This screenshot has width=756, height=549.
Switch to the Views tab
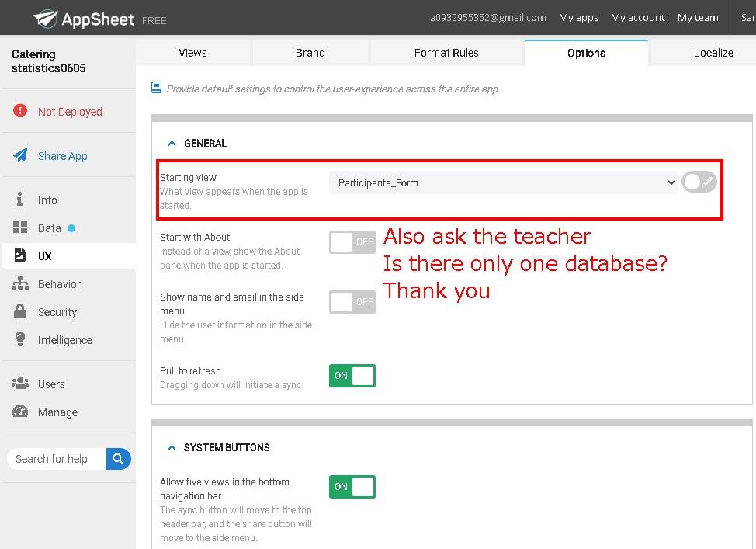click(192, 53)
